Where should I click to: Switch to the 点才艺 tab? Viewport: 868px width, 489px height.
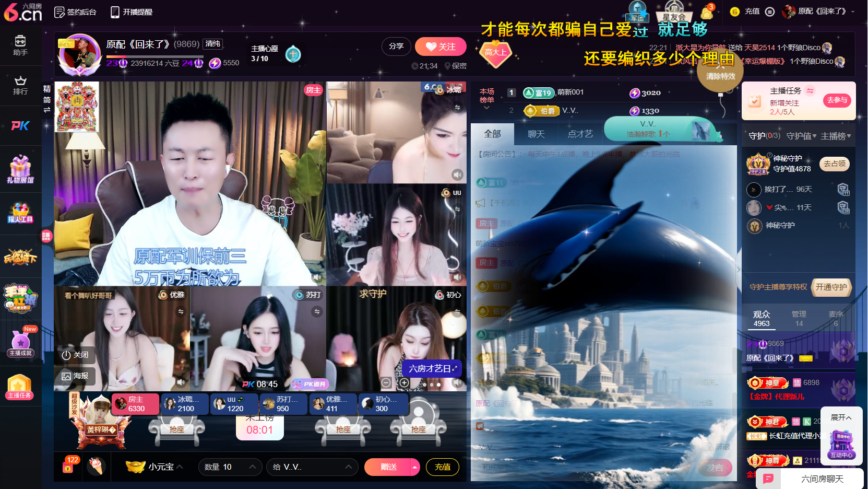[x=580, y=134]
